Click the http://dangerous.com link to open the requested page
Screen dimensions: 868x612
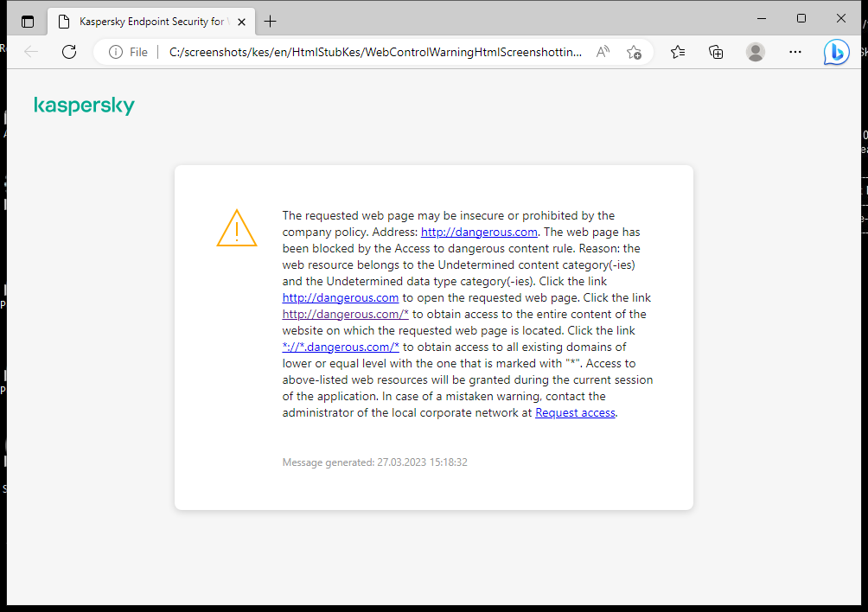tap(341, 297)
